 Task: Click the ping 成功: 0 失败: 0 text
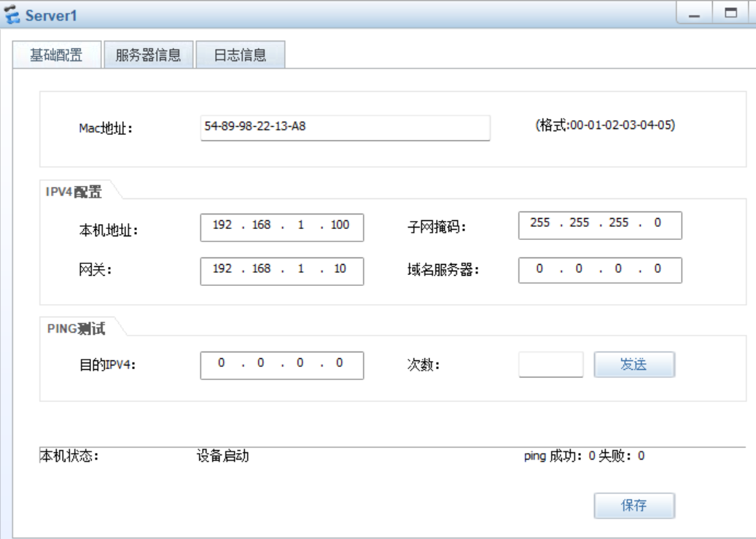(585, 456)
